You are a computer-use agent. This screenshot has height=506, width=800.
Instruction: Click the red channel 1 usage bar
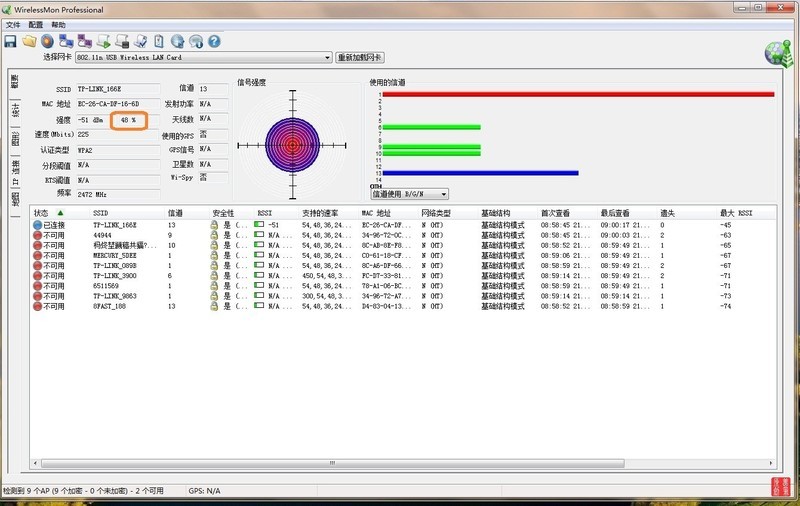[578, 94]
